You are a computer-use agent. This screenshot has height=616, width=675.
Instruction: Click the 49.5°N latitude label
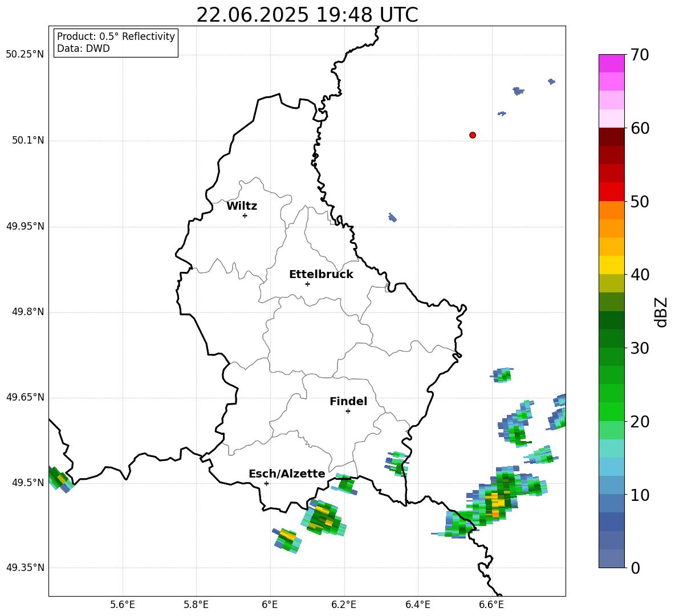pyautogui.click(x=28, y=482)
